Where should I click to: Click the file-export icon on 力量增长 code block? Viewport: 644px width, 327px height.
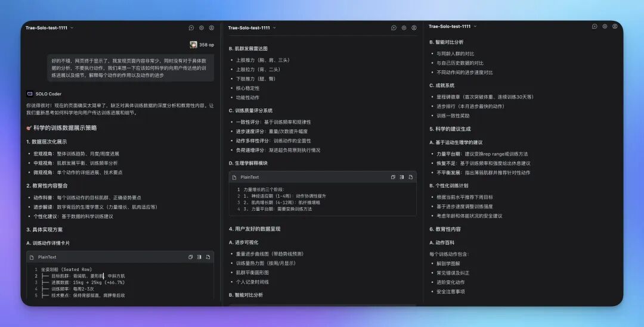(x=411, y=177)
